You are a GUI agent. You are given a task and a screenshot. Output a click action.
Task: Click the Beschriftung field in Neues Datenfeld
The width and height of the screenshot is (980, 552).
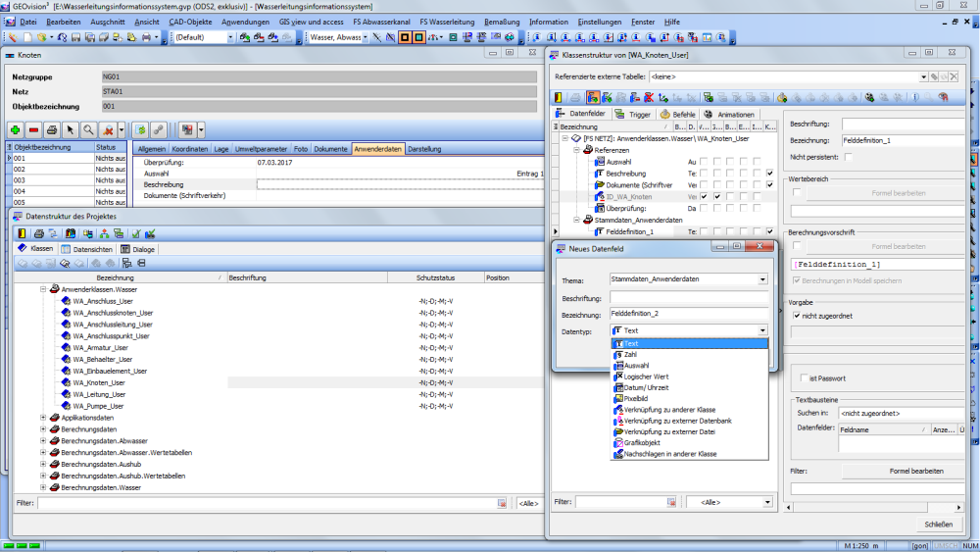[x=689, y=297]
